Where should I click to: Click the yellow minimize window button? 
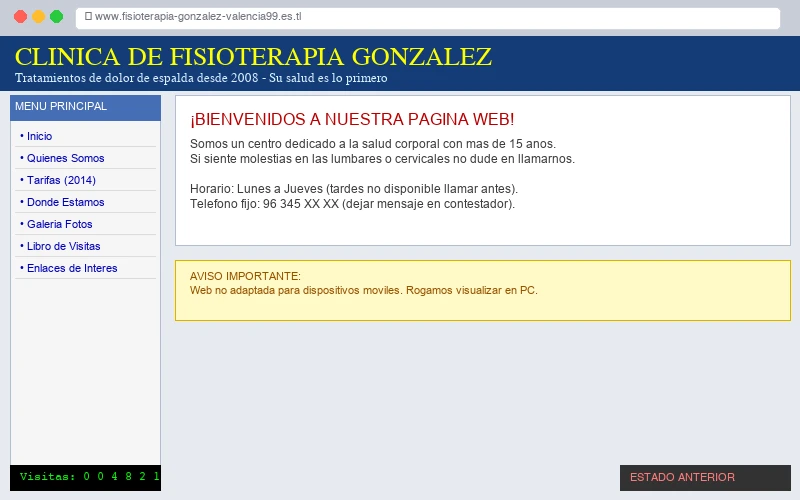point(39,16)
